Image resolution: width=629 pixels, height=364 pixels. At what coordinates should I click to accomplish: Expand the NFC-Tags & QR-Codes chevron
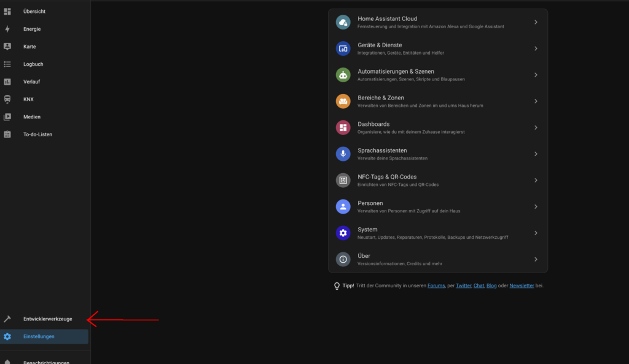click(536, 180)
